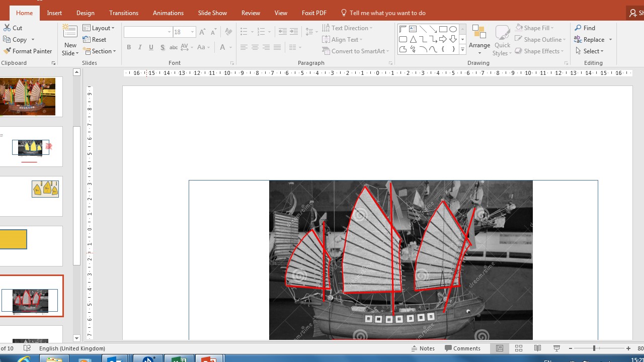Viewport: 644px width, 362px height.
Task: Select the Rectangle shape in the gallery
Action: [x=443, y=29]
